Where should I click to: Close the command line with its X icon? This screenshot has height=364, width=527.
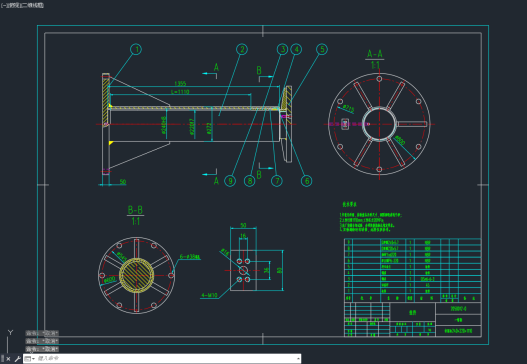8,359
